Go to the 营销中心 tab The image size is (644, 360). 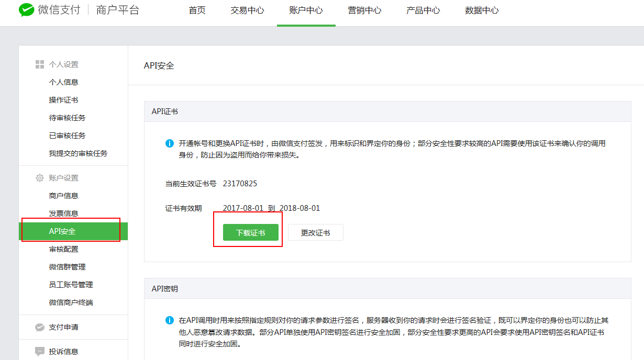pyautogui.click(x=364, y=10)
